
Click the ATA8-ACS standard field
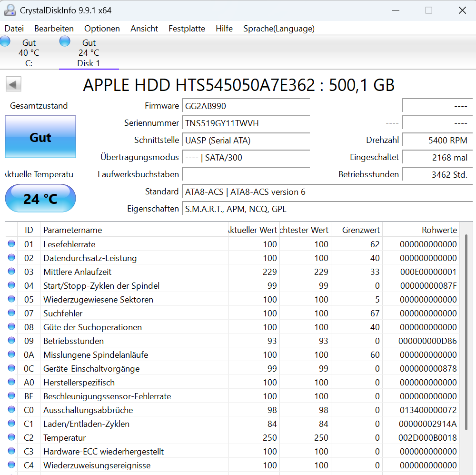coord(327,192)
